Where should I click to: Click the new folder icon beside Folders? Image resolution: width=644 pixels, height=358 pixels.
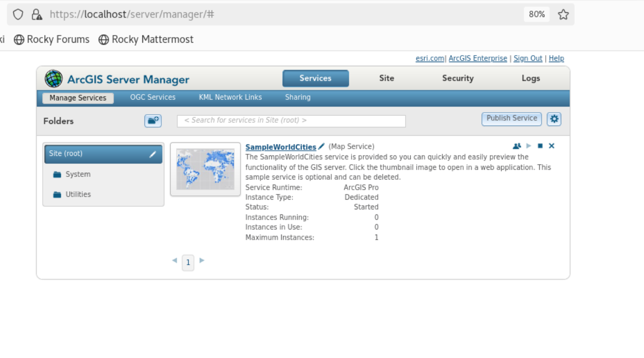pos(153,120)
